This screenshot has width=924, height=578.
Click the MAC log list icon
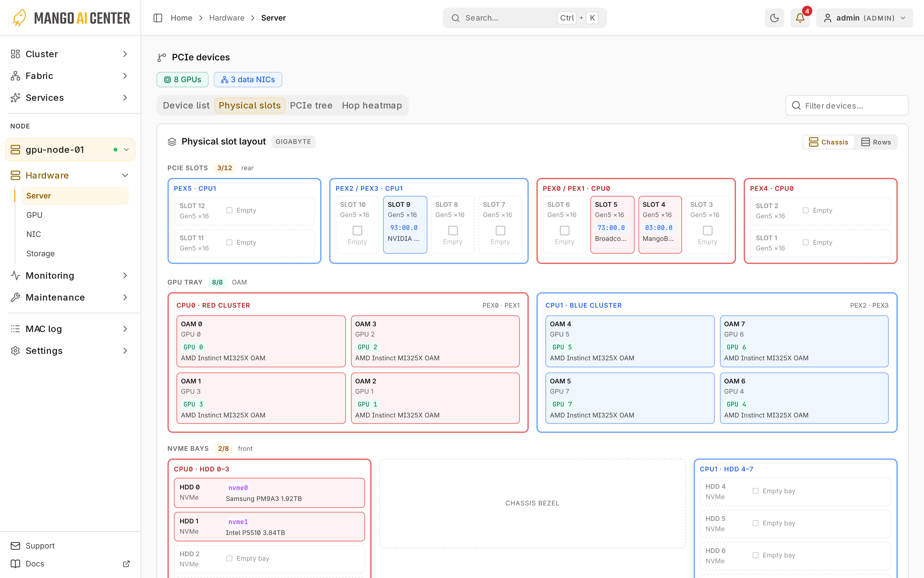point(15,329)
